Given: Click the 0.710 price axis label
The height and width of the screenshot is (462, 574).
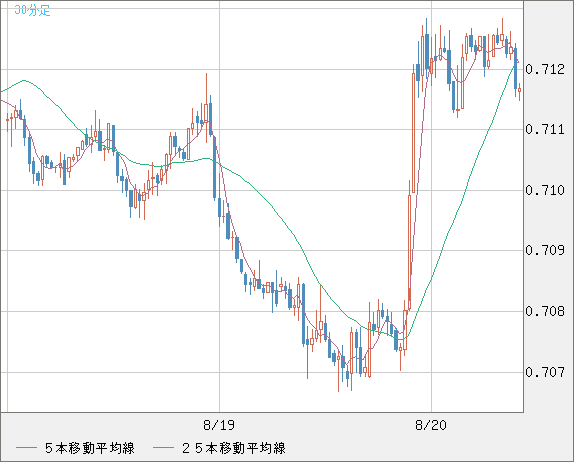Looking at the screenshot, I should click(x=545, y=190).
